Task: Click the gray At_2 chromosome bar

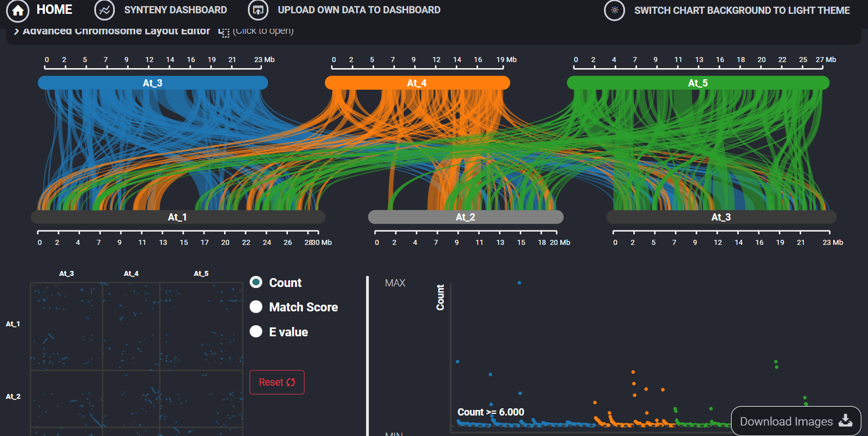Action: click(465, 217)
